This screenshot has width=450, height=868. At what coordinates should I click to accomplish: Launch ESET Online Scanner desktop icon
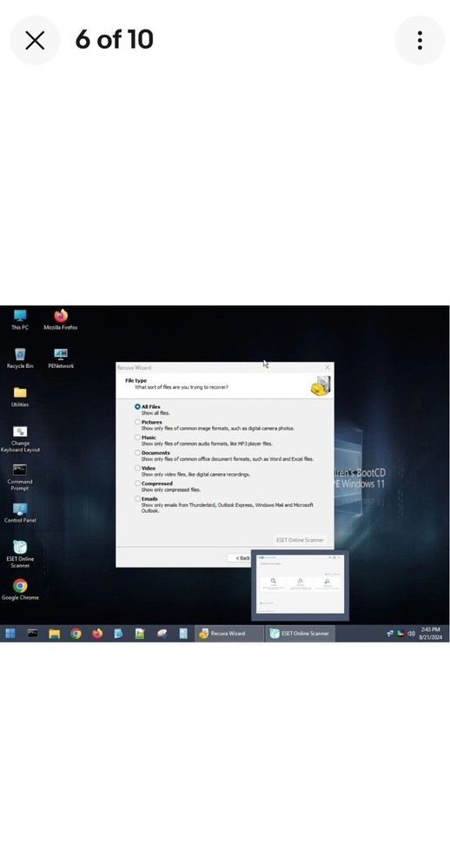tap(20, 554)
